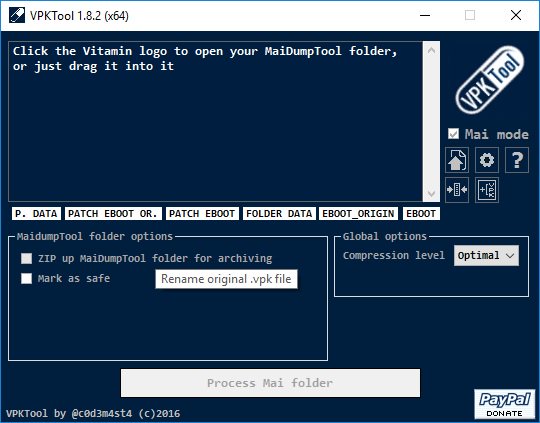Click the scroll down arrow of log box
Viewport: 540px width, 423px height.
(x=431, y=193)
